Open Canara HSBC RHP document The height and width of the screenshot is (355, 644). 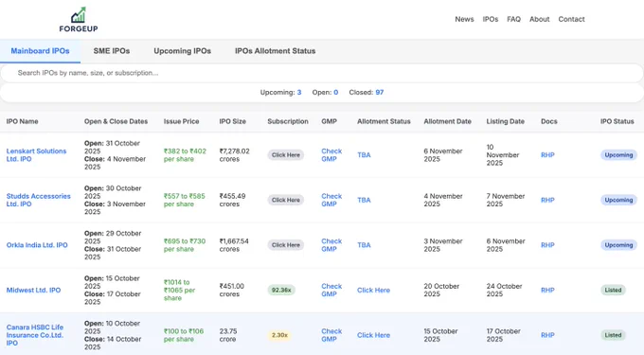tap(547, 335)
